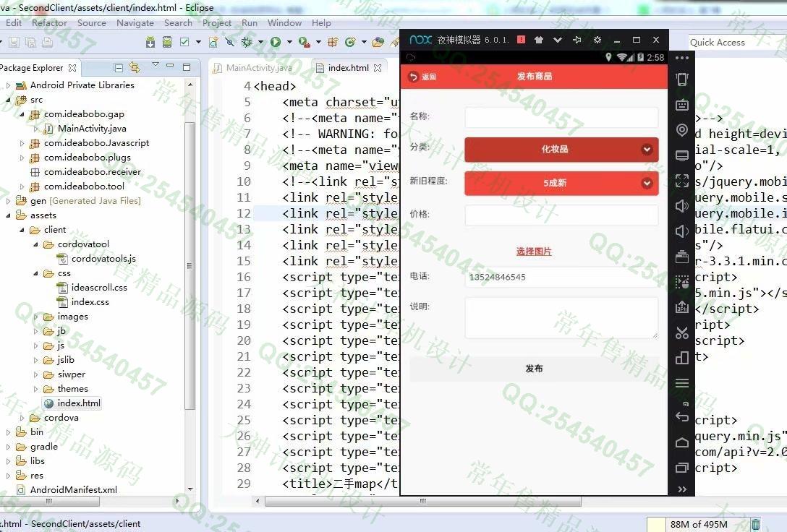Viewport: 787px width, 532px height.
Task: Open Nox settings gear in title bar
Action: 597,40
